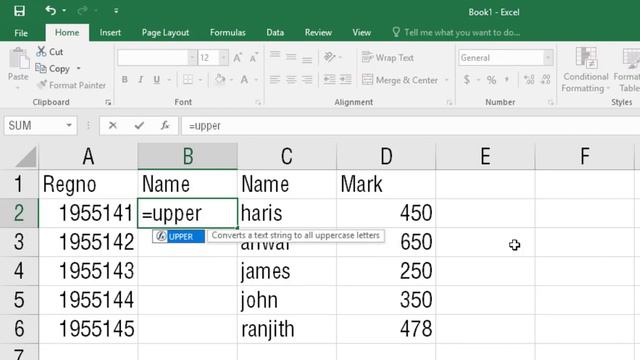
Task: Click the Fill Color bucket
Action: (x=220, y=79)
